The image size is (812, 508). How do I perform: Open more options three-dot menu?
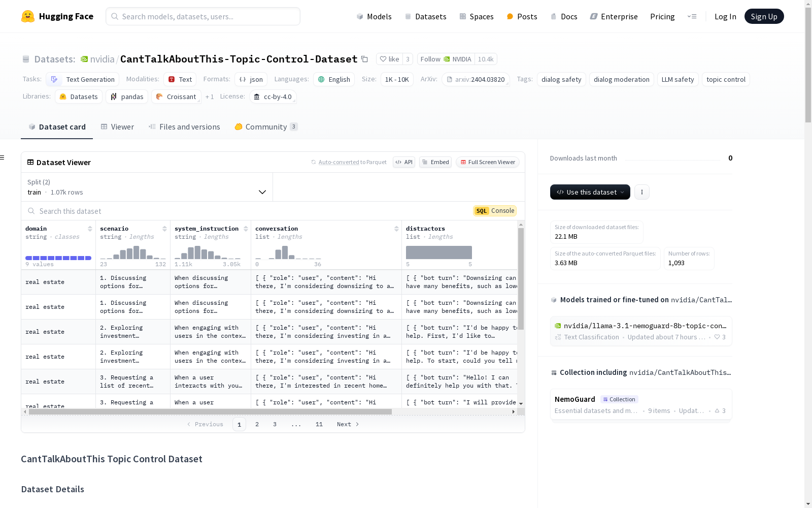pyautogui.click(x=642, y=192)
